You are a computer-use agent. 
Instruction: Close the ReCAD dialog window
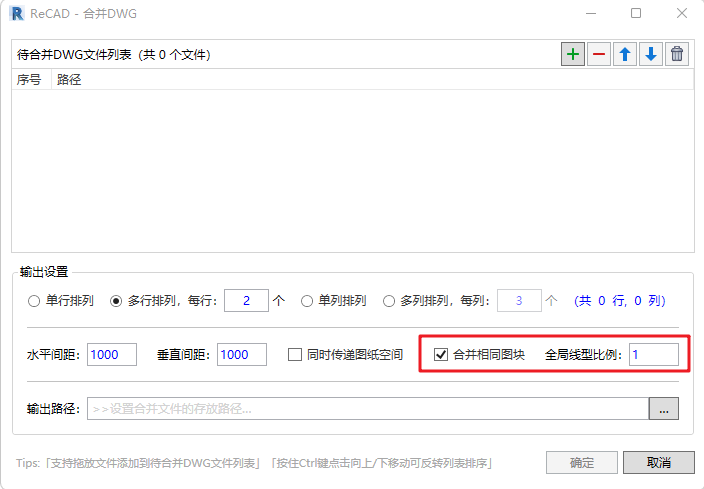point(682,13)
